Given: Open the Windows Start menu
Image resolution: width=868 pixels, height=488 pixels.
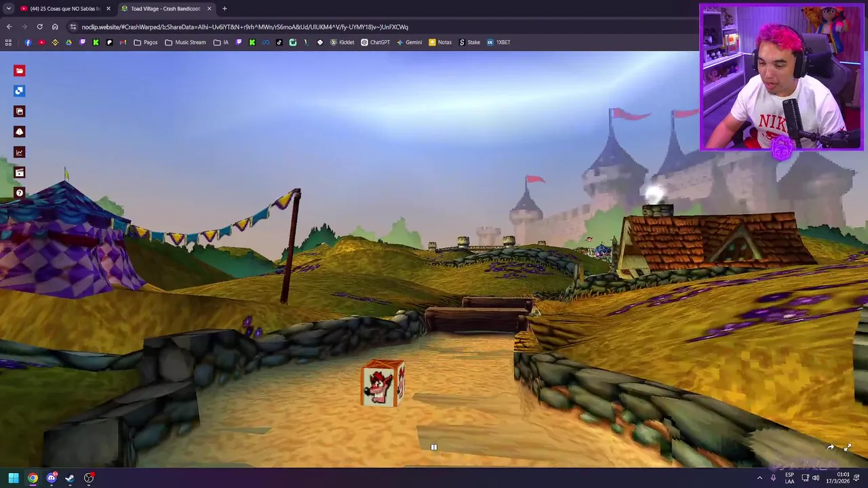Looking at the screenshot, I should tap(14, 478).
